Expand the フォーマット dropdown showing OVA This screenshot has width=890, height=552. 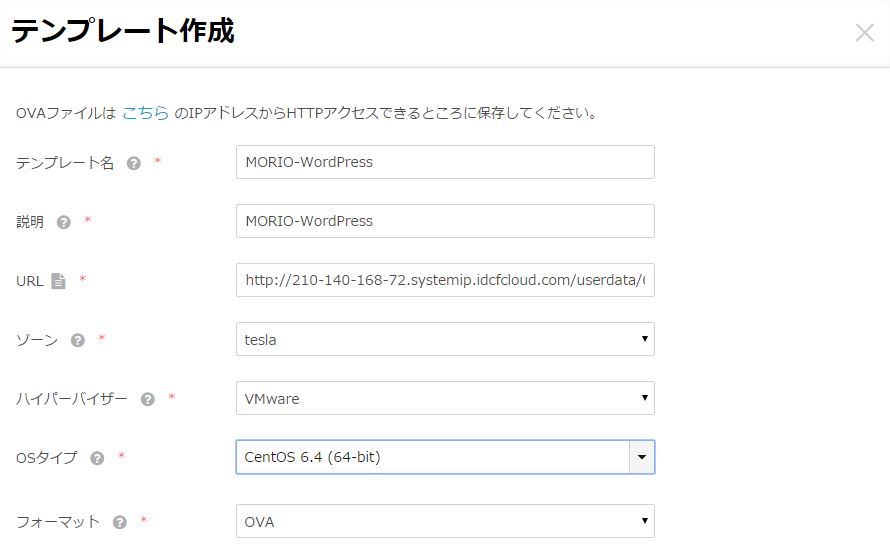pos(445,521)
